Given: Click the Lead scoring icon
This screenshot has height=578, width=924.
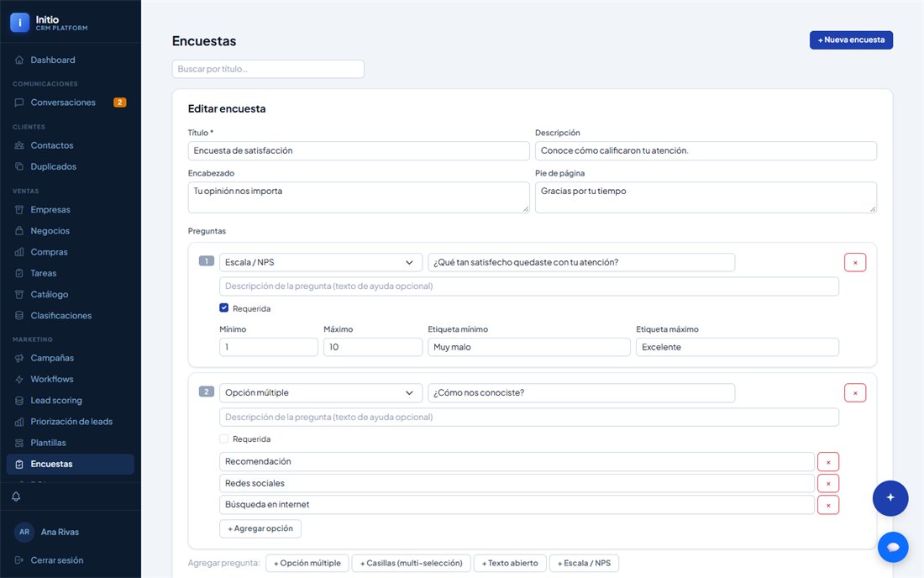Looking at the screenshot, I should click(x=18, y=401).
